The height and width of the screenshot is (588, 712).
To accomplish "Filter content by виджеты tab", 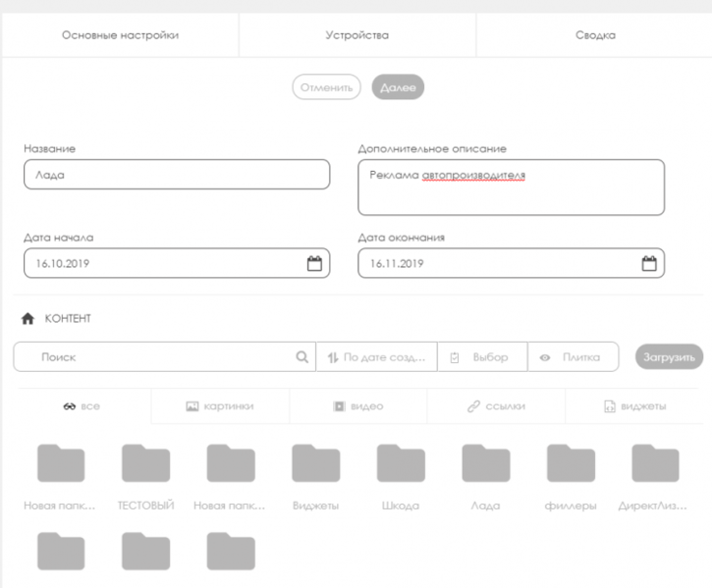I will pos(634,406).
